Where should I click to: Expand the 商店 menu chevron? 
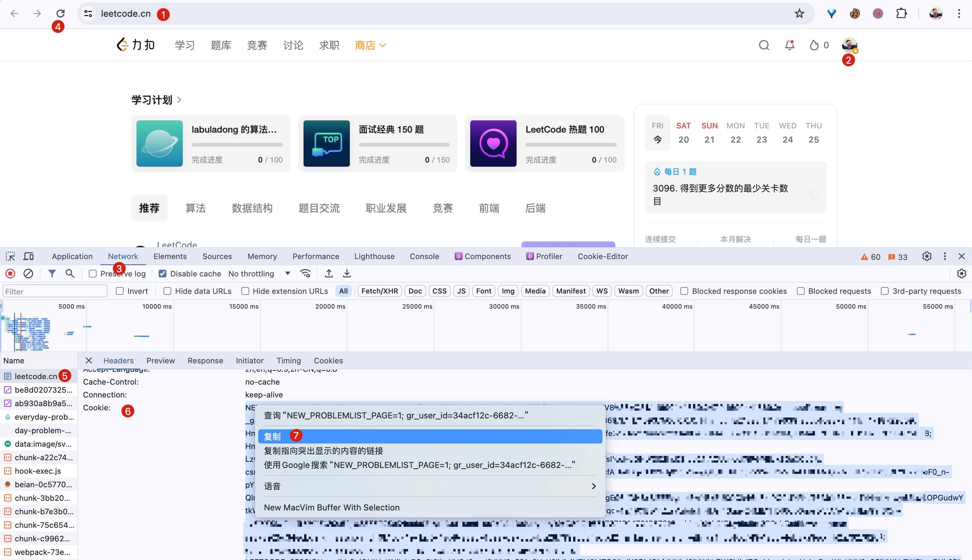coord(383,45)
